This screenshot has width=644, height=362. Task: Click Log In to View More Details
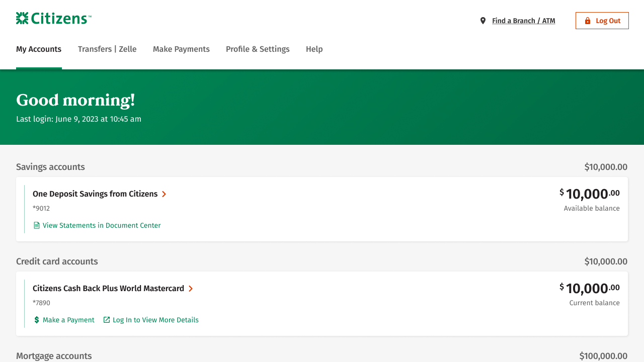click(155, 320)
